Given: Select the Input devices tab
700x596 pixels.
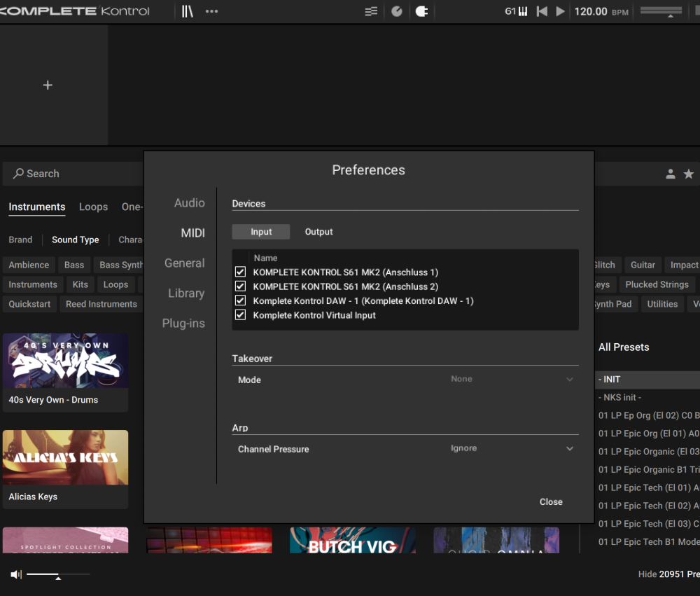Looking at the screenshot, I should 260,231.
